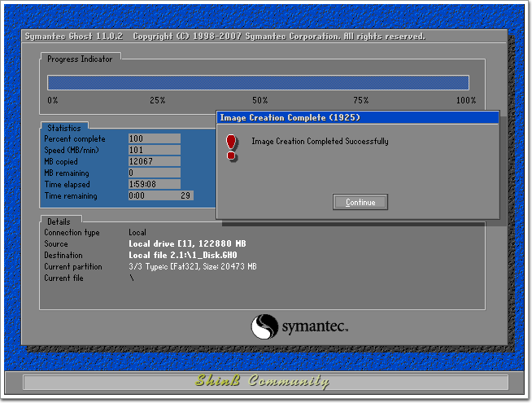The image size is (532, 403).
Task: Click the '25%' progress scale label
Action: coord(158,100)
